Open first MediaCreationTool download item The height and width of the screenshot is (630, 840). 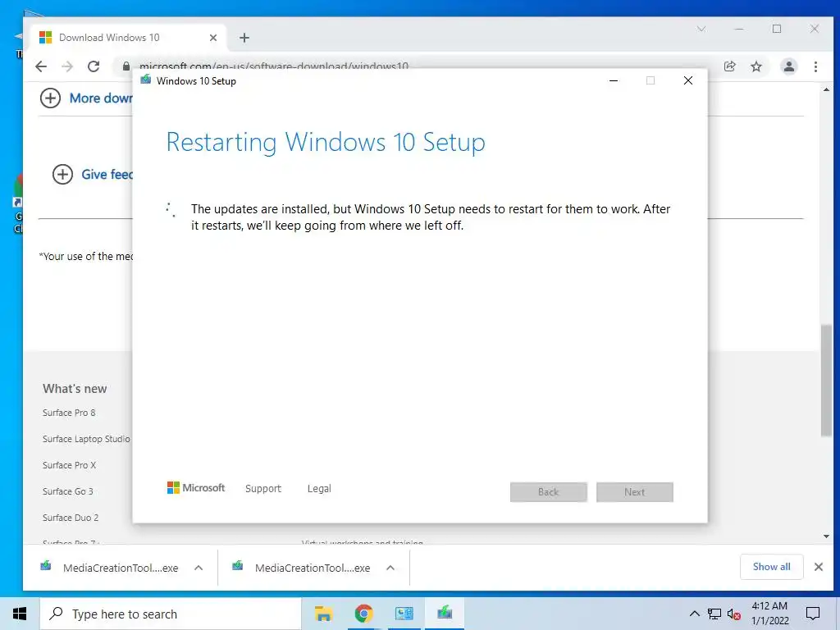111,568
